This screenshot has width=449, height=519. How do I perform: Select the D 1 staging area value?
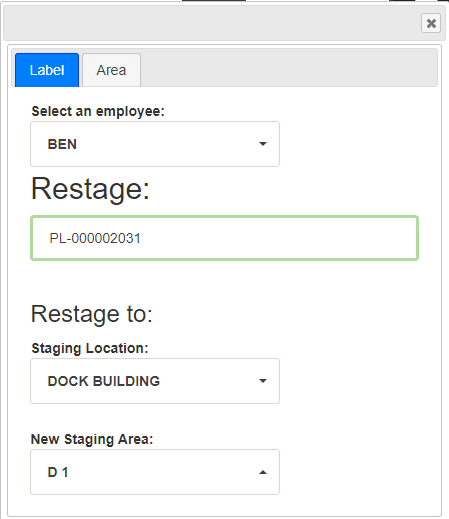click(x=58, y=472)
